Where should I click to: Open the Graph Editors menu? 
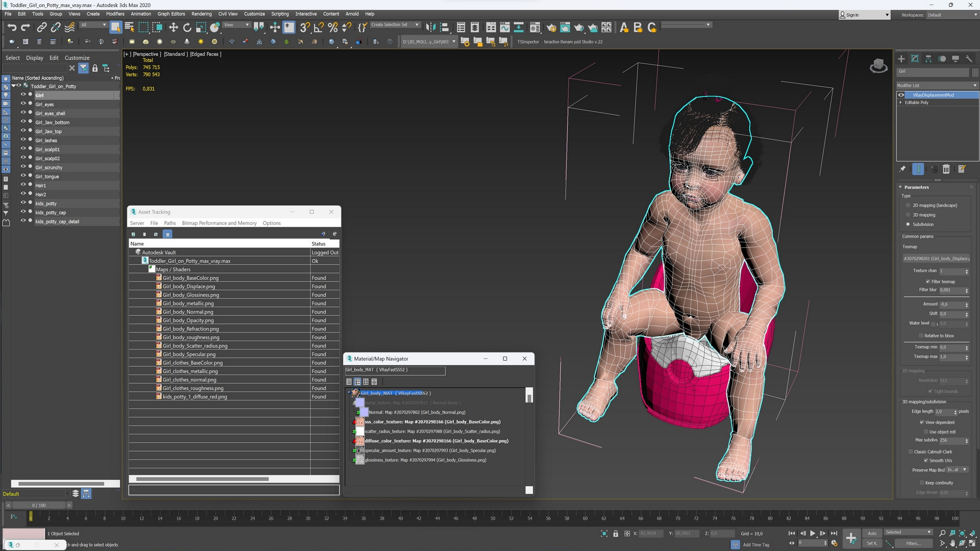pyautogui.click(x=171, y=14)
